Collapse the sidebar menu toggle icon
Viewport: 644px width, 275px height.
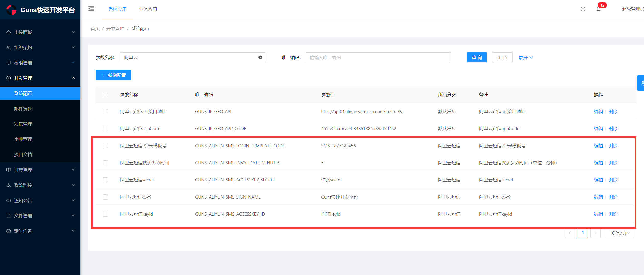click(x=91, y=9)
